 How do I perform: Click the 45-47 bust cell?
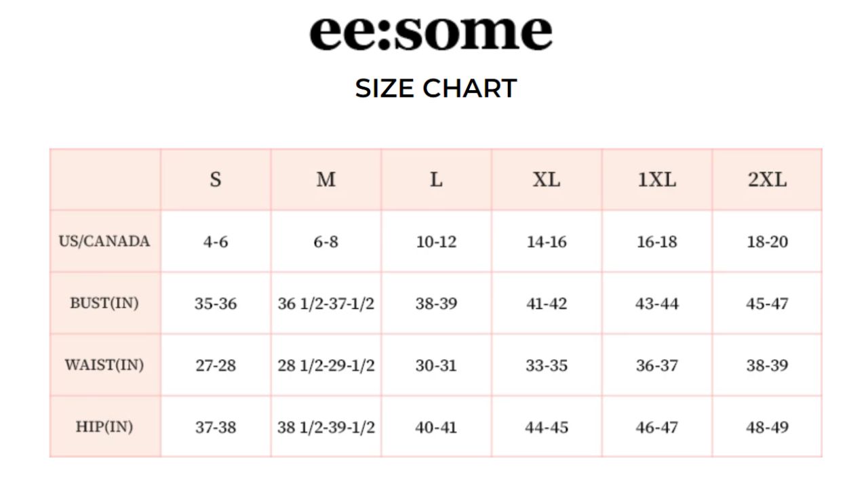pyautogui.click(x=767, y=304)
